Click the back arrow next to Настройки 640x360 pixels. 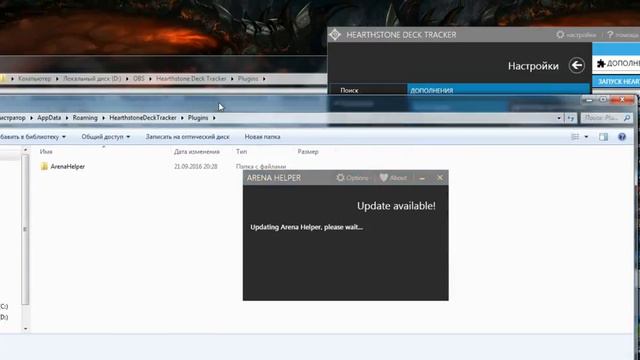coord(576,65)
